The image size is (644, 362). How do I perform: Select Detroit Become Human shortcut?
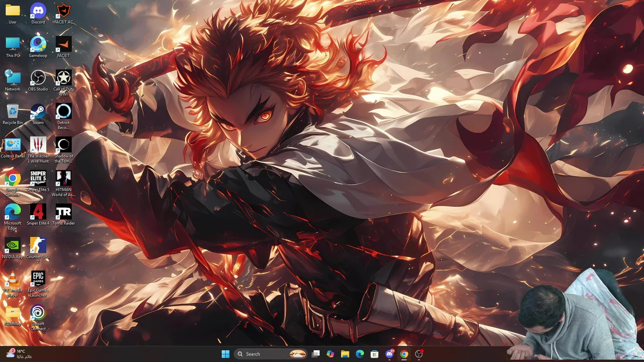coord(63,117)
